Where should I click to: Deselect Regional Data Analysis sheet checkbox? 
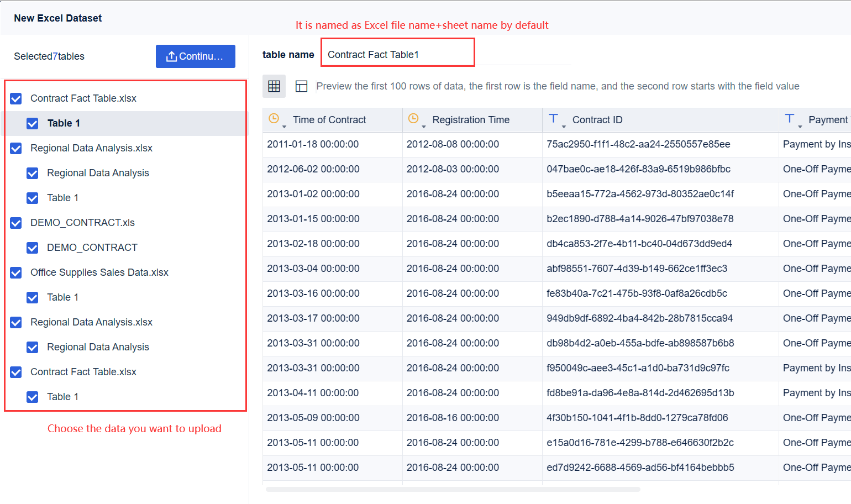(33, 173)
